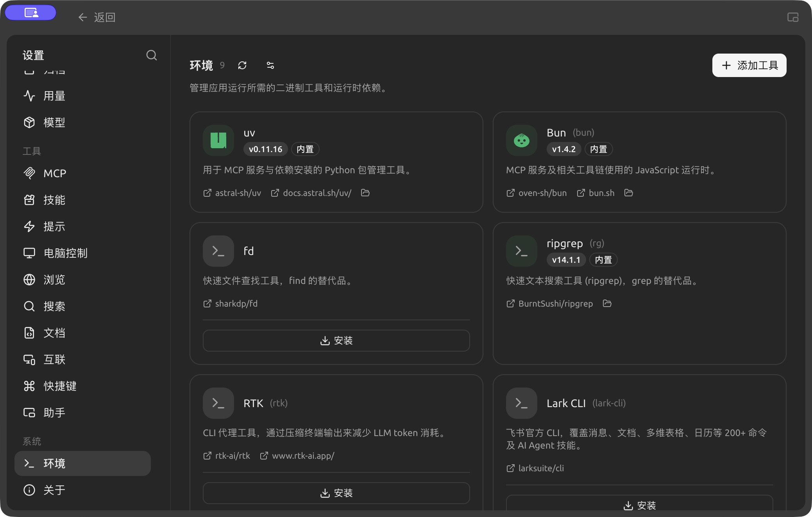Install the fd tool
This screenshot has width=812, height=517.
coord(336,341)
